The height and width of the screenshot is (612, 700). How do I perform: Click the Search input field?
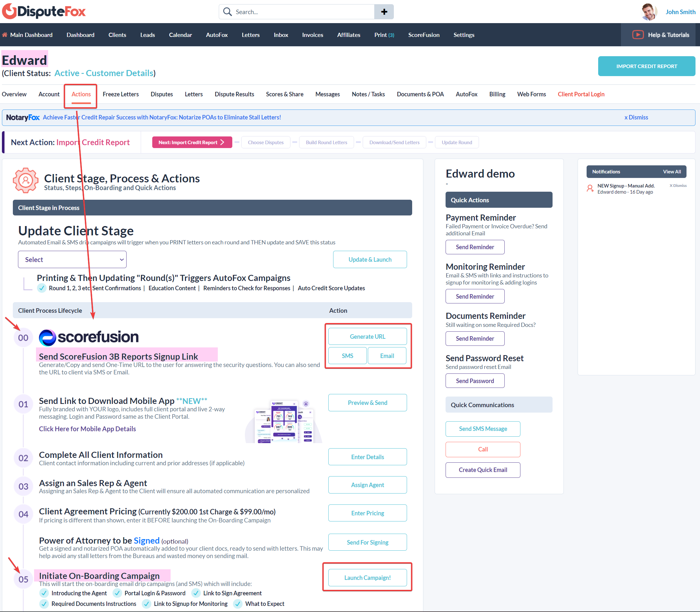pos(297,12)
